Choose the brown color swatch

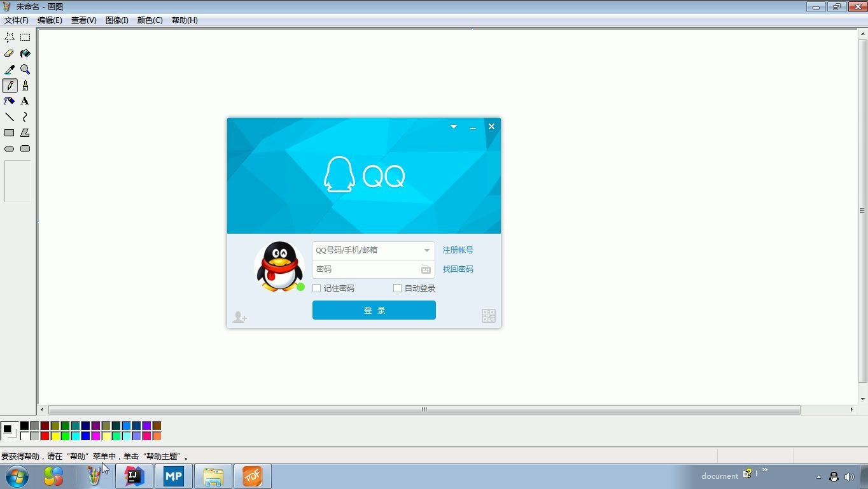157,426
